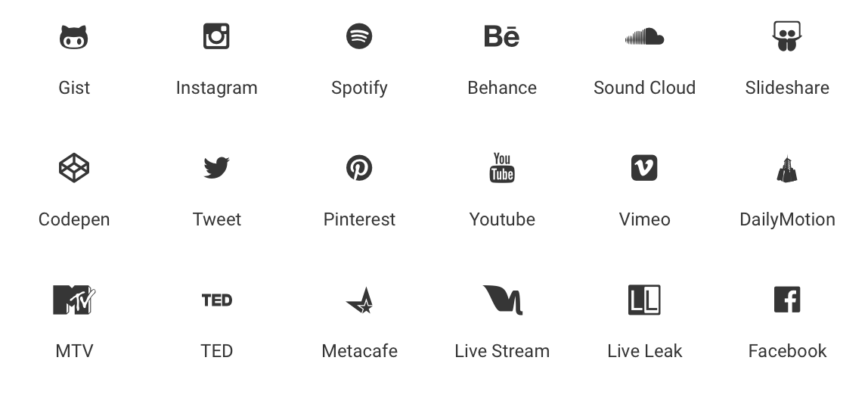Choose the Spotify logo icon
This screenshot has height=401, width=868.
(359, 36)
